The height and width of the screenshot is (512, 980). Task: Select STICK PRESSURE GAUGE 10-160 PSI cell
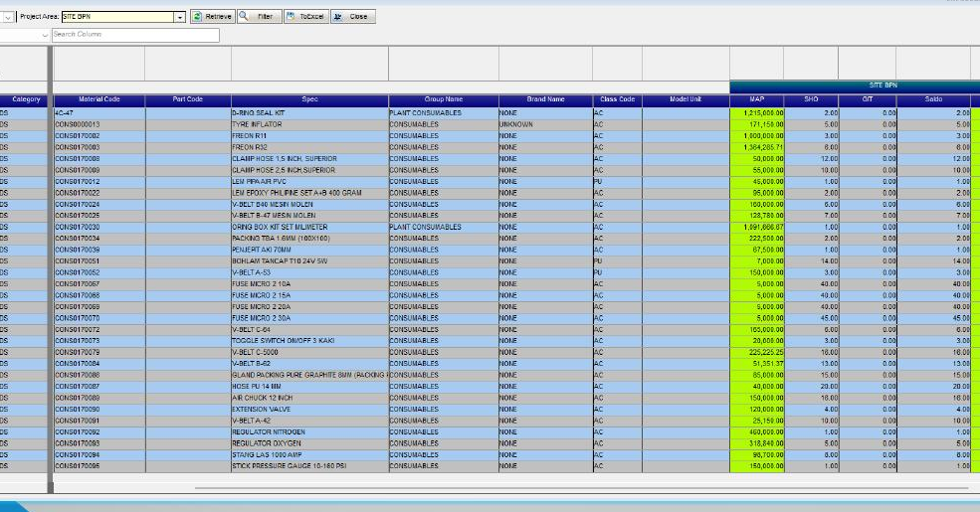click(310, 466)
